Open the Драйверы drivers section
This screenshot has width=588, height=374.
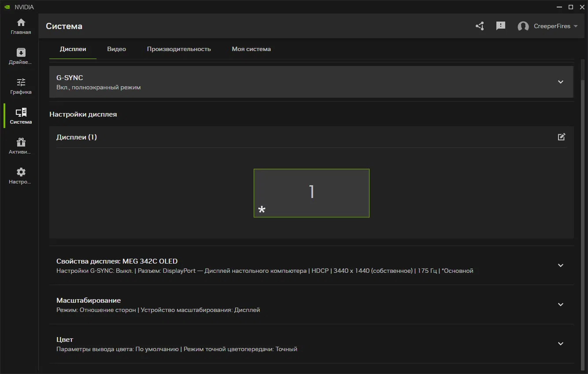coord(21,56)
